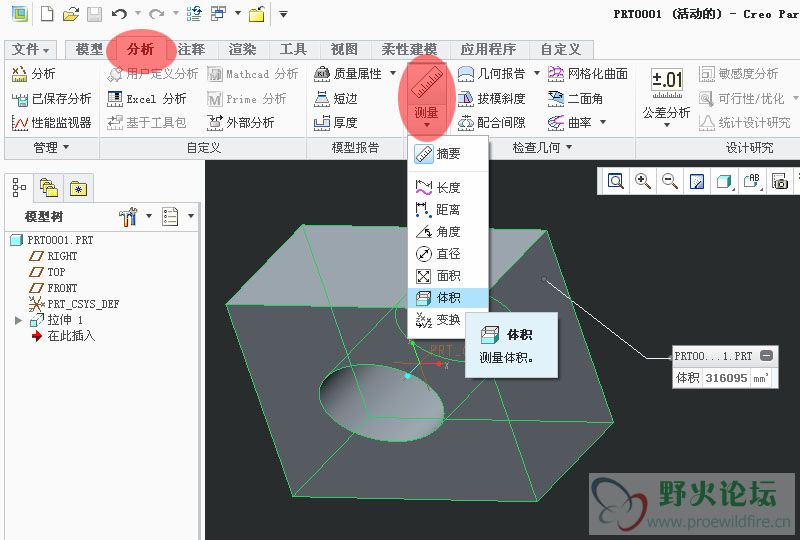Click the model tree tab icon
The image size is (800, 540).
[19, 188]
